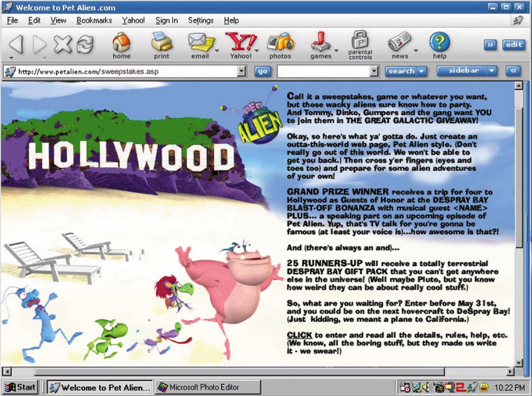Click the vertical scrollbar up arrow
The width and height of the screenshot is (532, 396).
[519, 86]
